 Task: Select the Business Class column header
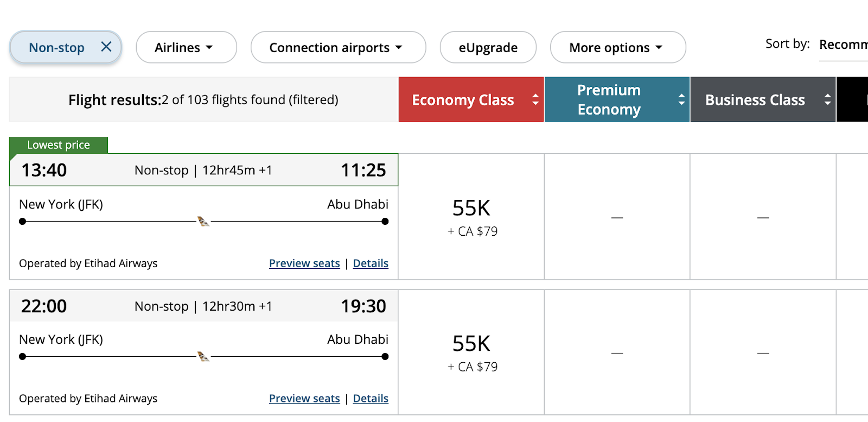coord(755,100)
